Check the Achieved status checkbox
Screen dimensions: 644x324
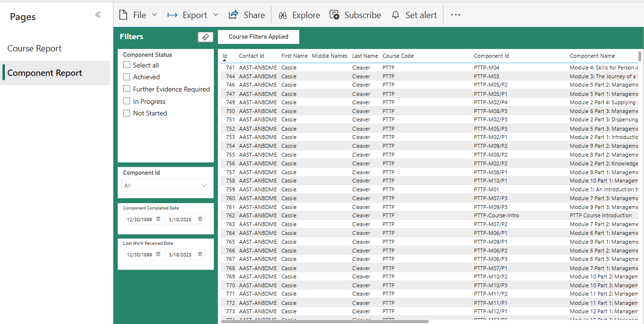click(127, 77)
